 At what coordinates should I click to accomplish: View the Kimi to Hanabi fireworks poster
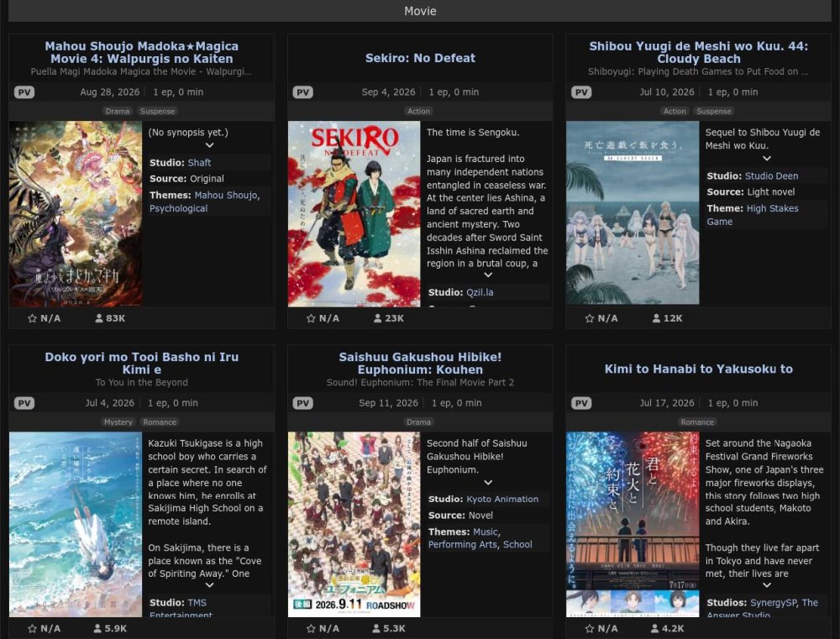(633, 524)
